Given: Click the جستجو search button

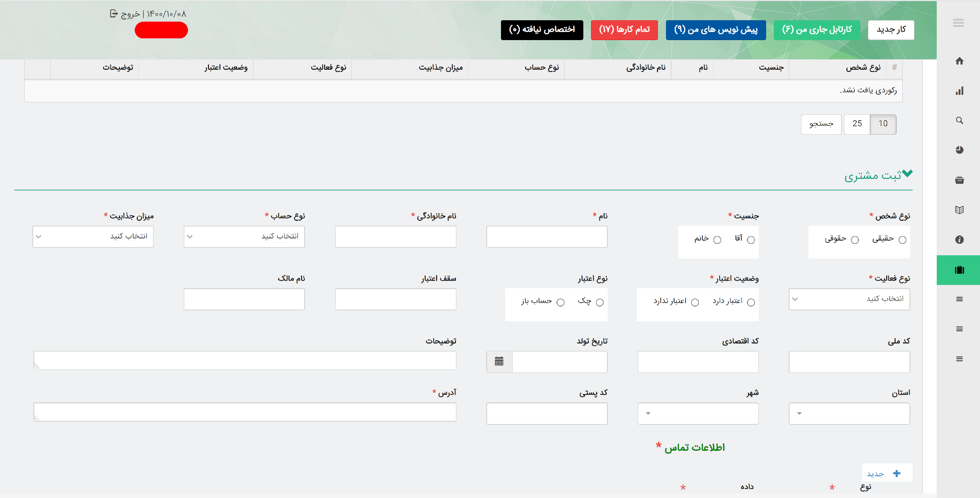Looking at the screenshot, I should [x=821, y=124].
